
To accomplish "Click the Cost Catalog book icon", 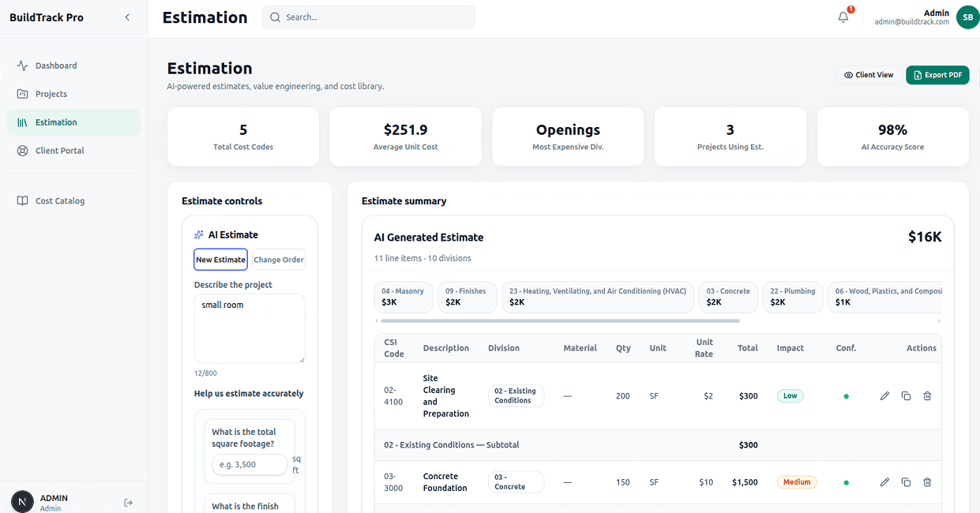I will coord(22,201).
